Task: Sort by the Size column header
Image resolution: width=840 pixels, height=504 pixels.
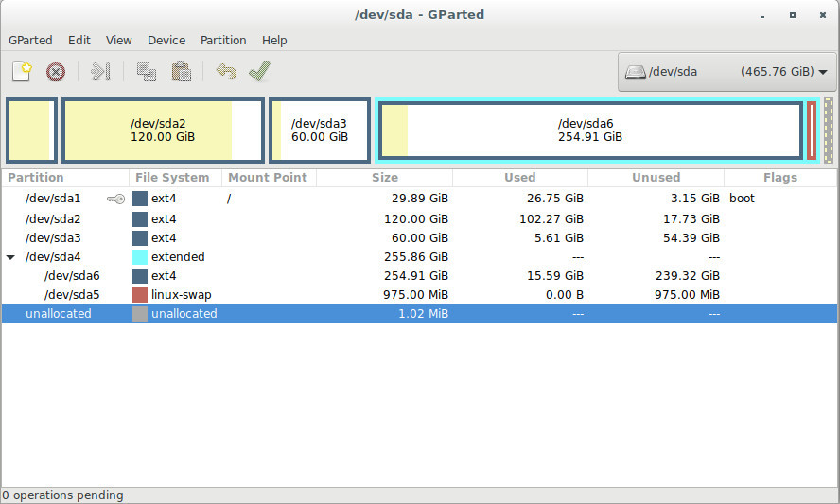Action: [385, 177]
